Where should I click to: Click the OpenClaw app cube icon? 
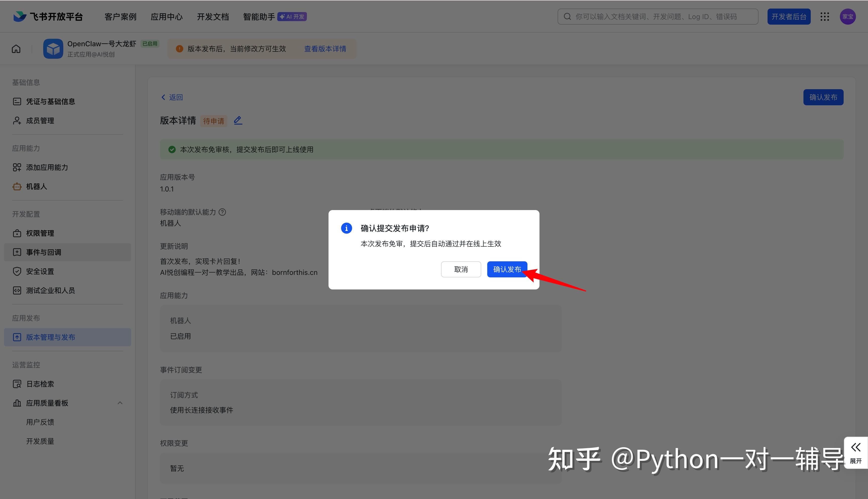point(53,49)
